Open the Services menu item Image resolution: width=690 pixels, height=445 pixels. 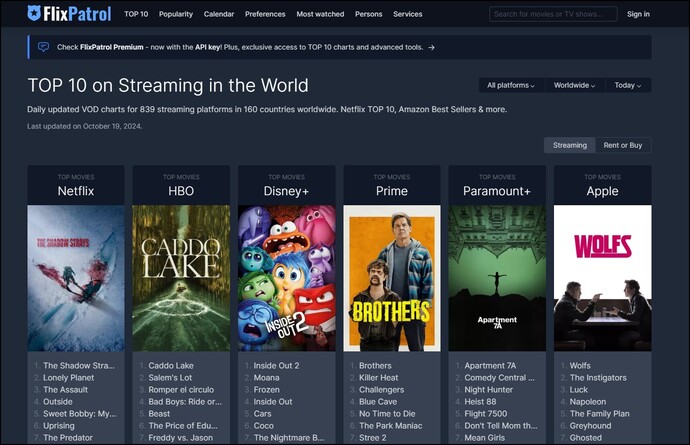(x=408, y=14)
